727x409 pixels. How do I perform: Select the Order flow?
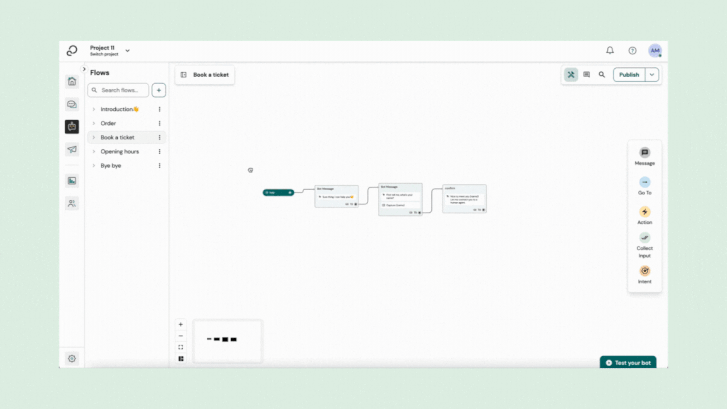[x=108, y=123]
